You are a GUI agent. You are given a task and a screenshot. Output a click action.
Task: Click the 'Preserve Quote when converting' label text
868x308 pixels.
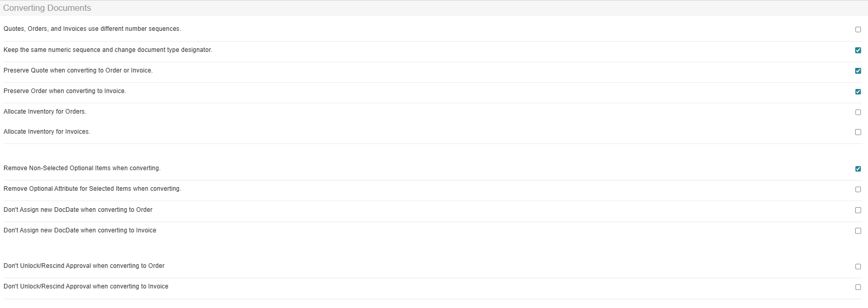[x=78, y=70]
